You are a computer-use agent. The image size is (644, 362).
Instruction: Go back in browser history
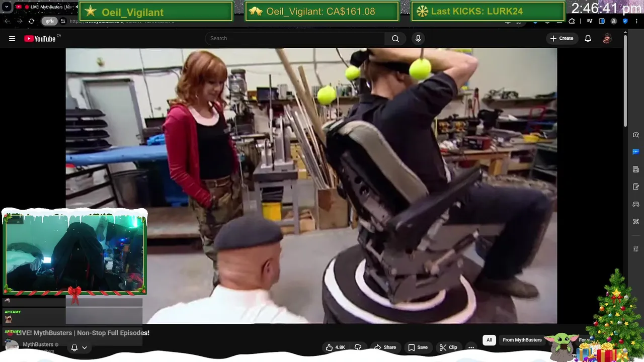(7, 21)
